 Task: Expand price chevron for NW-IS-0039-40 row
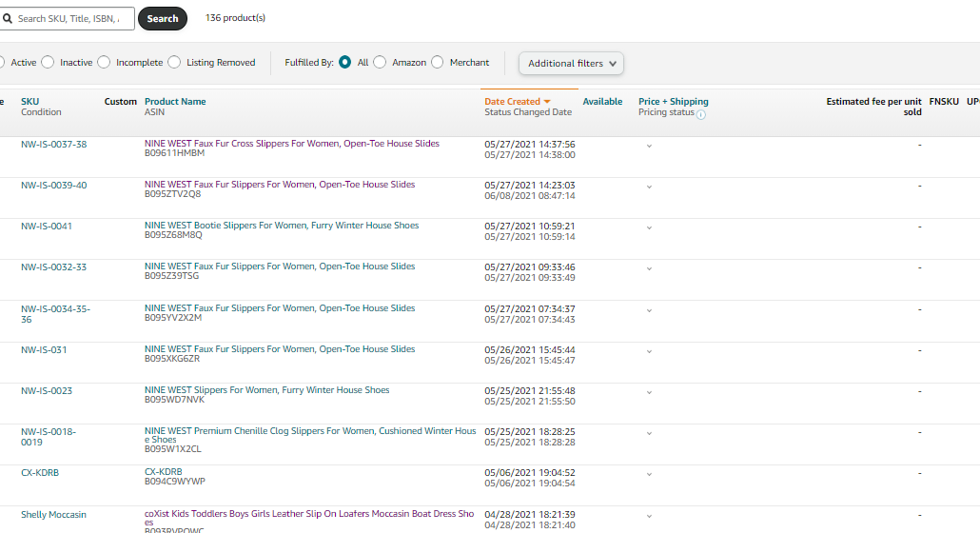tap(650, 187)
